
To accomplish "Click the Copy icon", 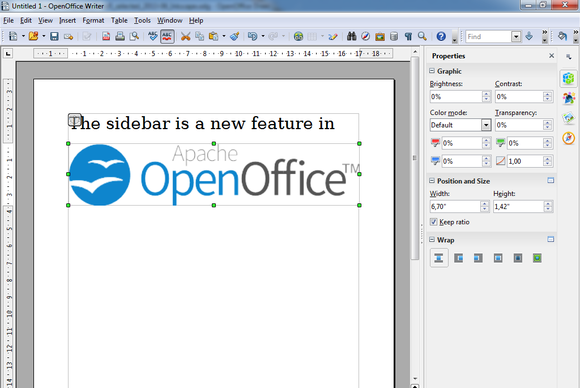I will point(200,36).
